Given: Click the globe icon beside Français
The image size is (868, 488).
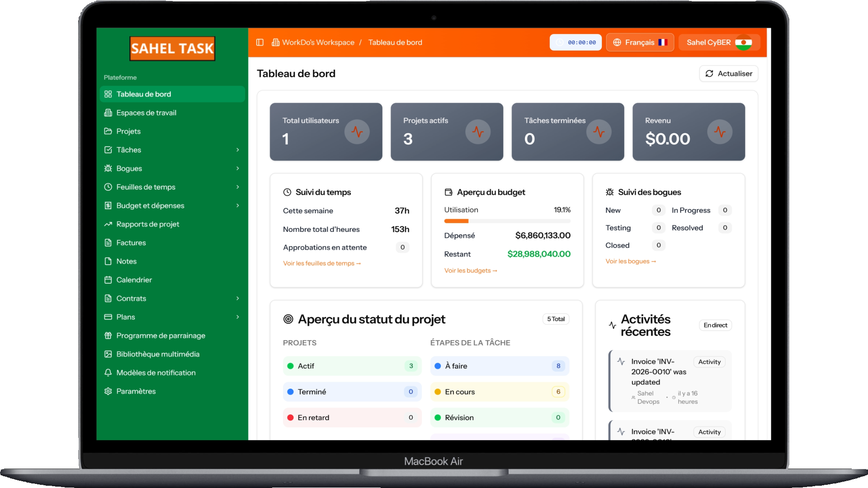Looking at the screenshot, I should coord(617,42).
